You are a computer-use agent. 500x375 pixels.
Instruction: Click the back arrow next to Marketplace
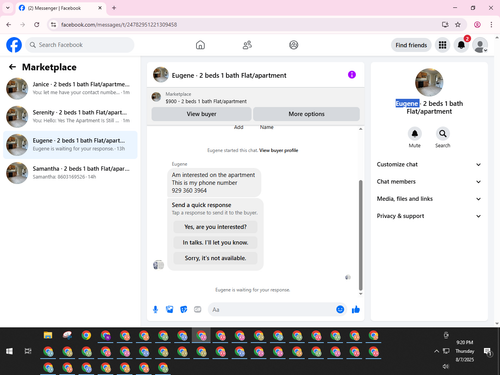click(x=12, y=67)
